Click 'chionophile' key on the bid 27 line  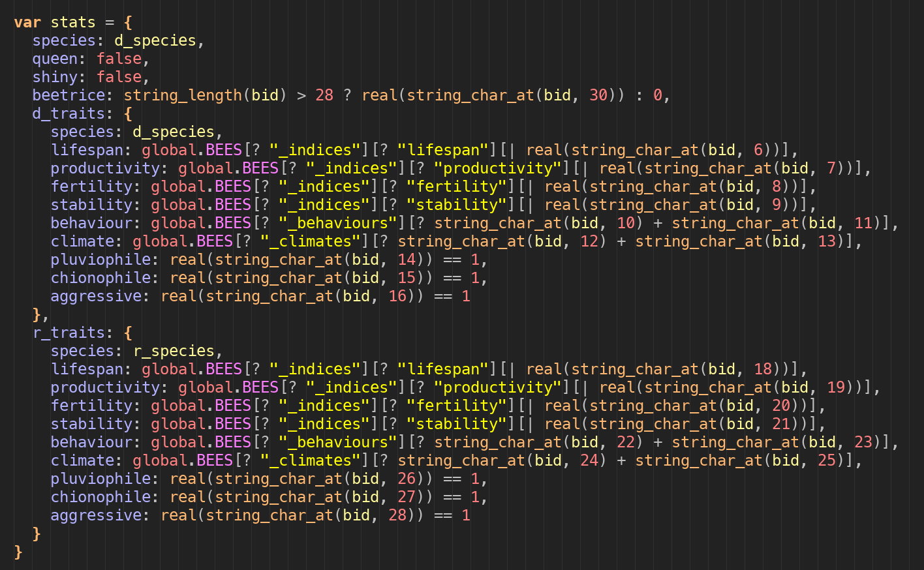[x=100, y=497]
